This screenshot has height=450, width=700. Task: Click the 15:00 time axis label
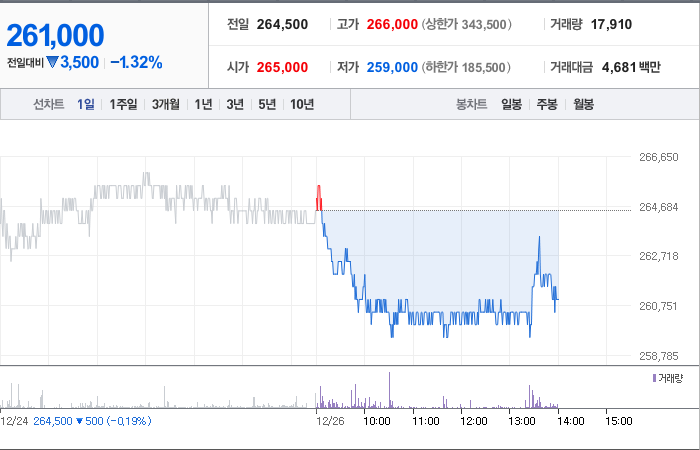(x=619, y=421)
